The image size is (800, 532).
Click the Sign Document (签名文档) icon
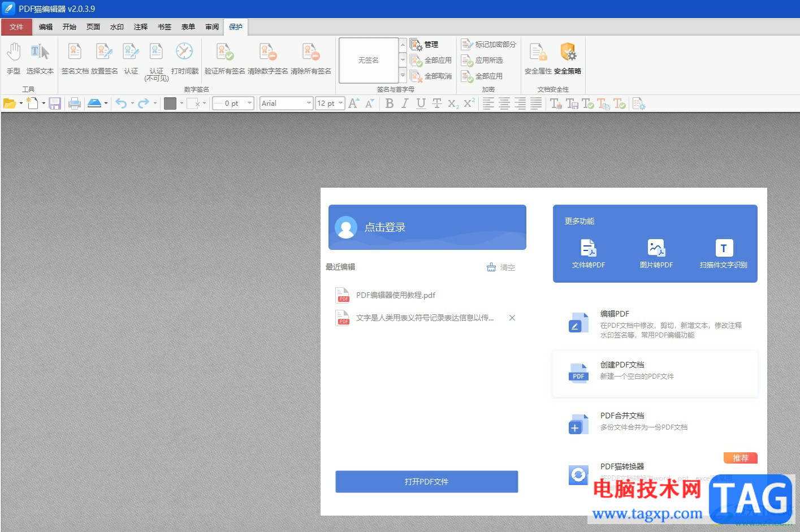point(75,52)
